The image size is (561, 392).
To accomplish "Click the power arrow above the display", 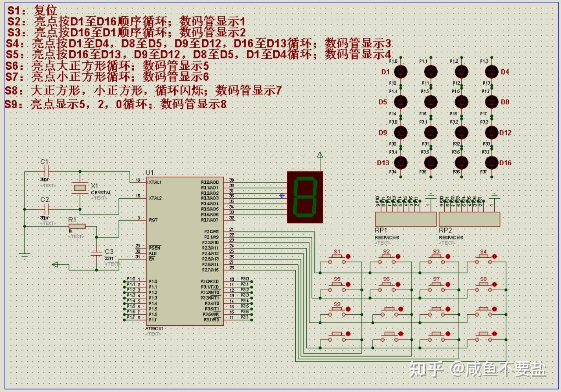I will [321, 155].
